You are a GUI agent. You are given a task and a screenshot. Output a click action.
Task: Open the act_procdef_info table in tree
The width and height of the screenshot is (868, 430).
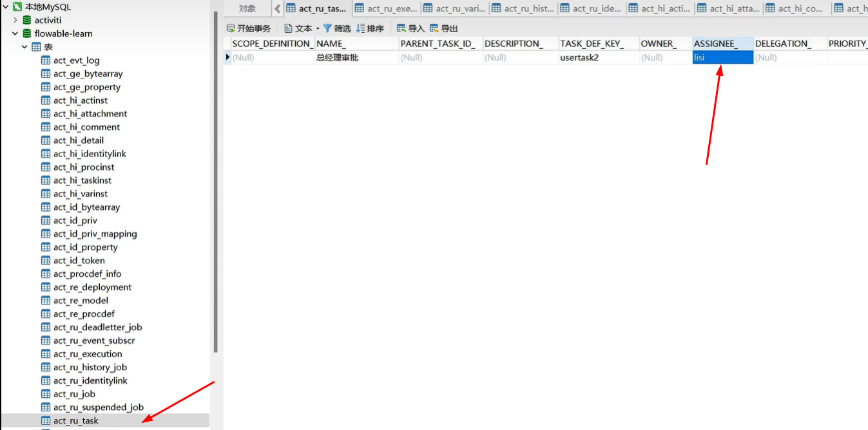[x=88, y=274]
